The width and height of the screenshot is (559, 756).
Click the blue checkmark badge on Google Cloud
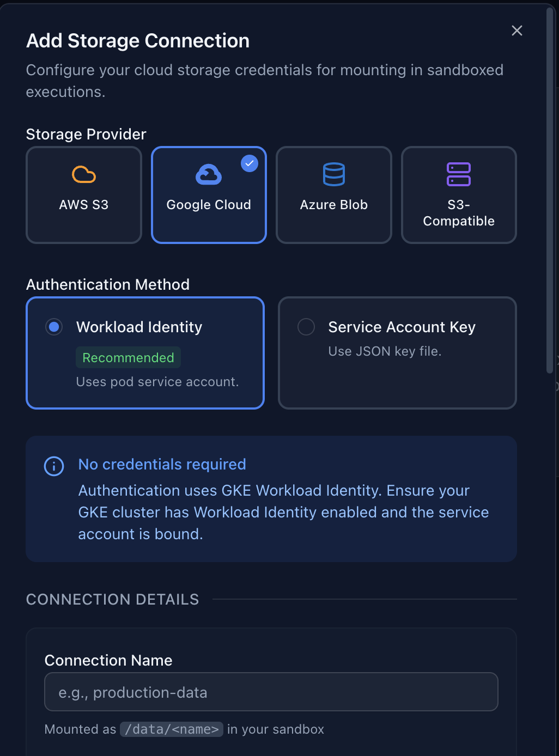pyautogui.click(x=249, y=163)
